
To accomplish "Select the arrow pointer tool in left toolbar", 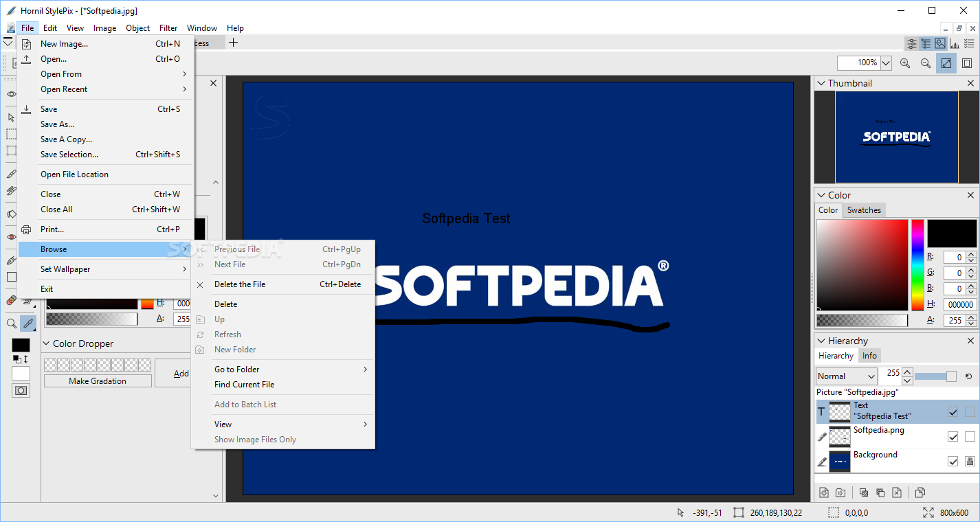I will [x=11, y=117].
